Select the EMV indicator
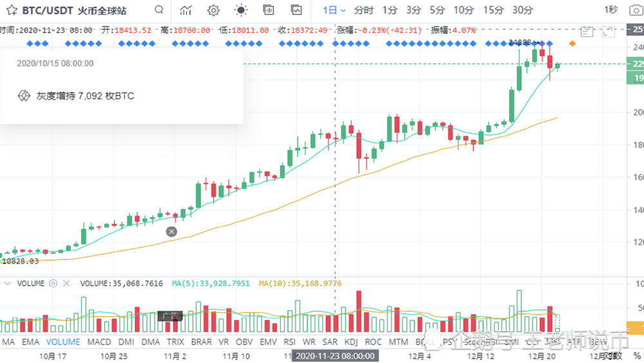This screenshot has width=644, height=363. pyautogui.click(x=268, y=342)
